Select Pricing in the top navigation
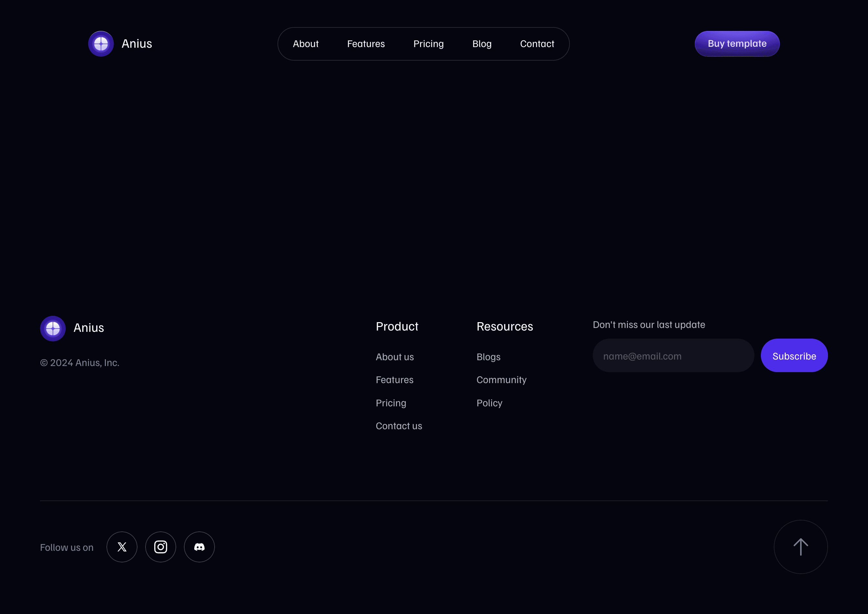 (429, 44)
